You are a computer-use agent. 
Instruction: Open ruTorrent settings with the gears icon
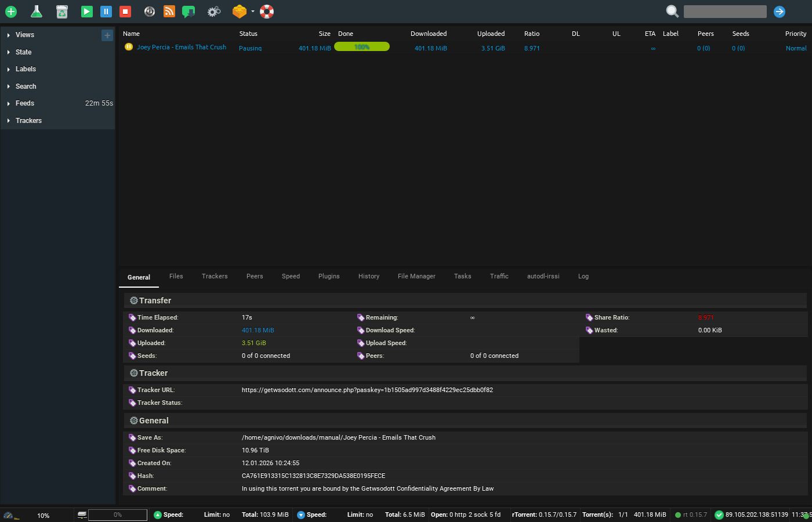(213, 12)
